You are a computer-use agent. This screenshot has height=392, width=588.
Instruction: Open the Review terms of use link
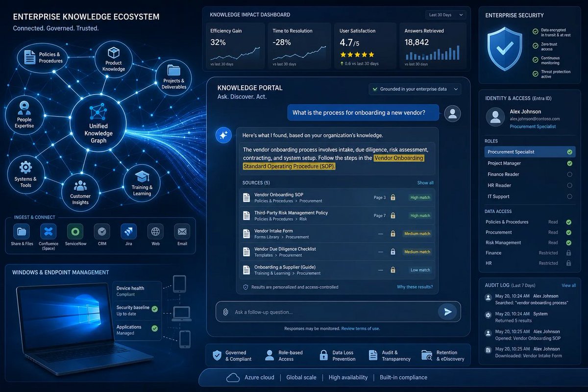(x=361, y=328)
